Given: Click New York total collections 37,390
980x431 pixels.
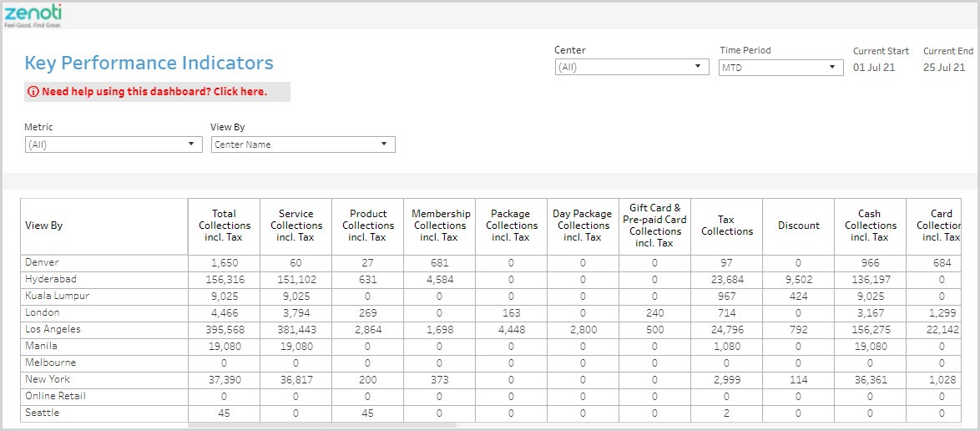Looking at the screenshot, I should (224, 380).
